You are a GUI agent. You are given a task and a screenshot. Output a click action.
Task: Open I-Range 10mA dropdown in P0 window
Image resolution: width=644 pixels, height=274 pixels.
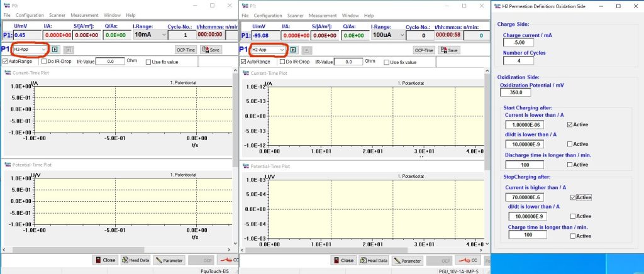point(150,35)
